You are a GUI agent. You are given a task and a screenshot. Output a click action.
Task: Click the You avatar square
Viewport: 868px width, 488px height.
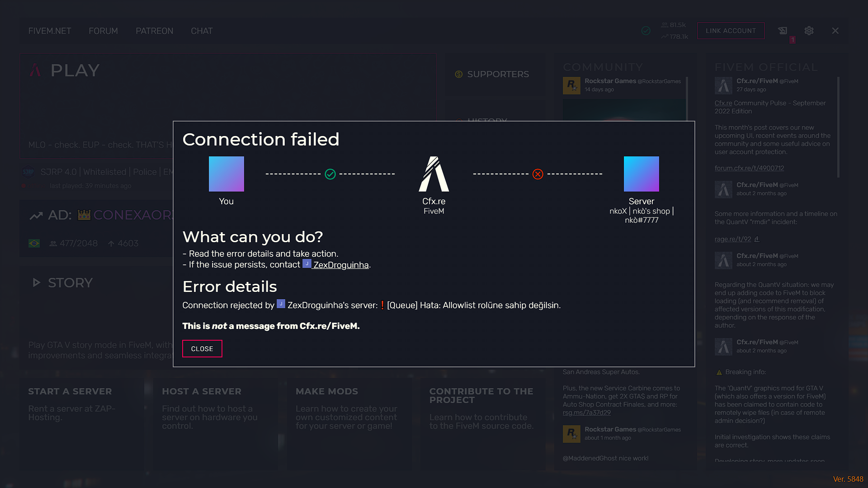pos(226,174)
